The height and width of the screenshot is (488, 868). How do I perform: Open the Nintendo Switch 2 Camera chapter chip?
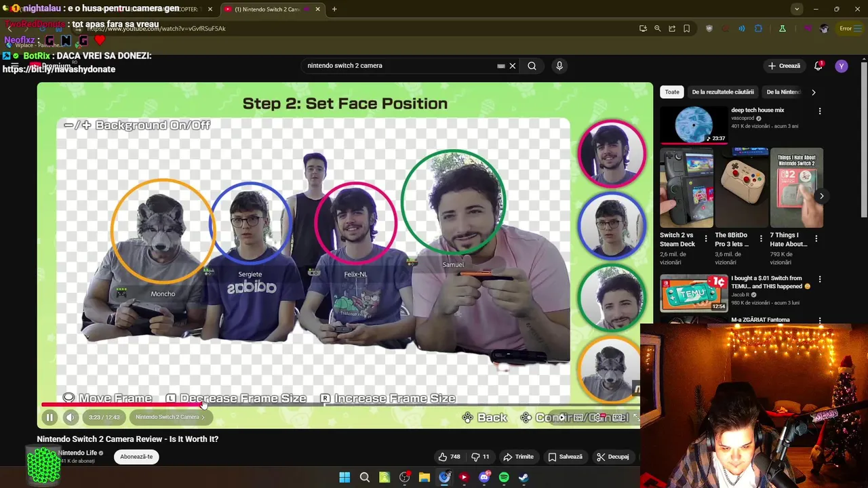point(170,418)
